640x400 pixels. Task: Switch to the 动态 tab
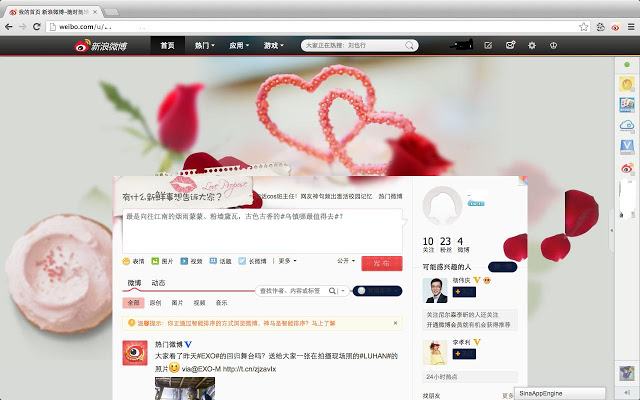pyautogui.click(x=158, y=283)
